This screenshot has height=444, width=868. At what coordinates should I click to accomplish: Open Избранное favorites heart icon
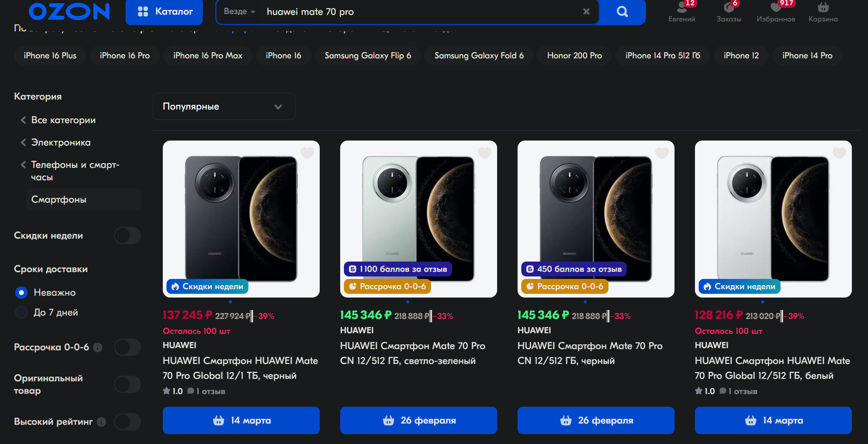pyautogui.click(x=776, y=12)
